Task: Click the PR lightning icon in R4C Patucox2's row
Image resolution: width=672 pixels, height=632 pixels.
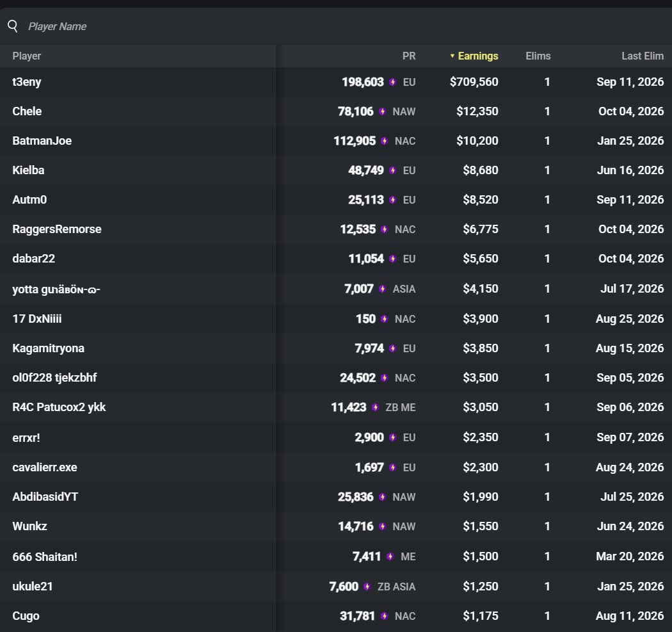Action: click(376, 407)
